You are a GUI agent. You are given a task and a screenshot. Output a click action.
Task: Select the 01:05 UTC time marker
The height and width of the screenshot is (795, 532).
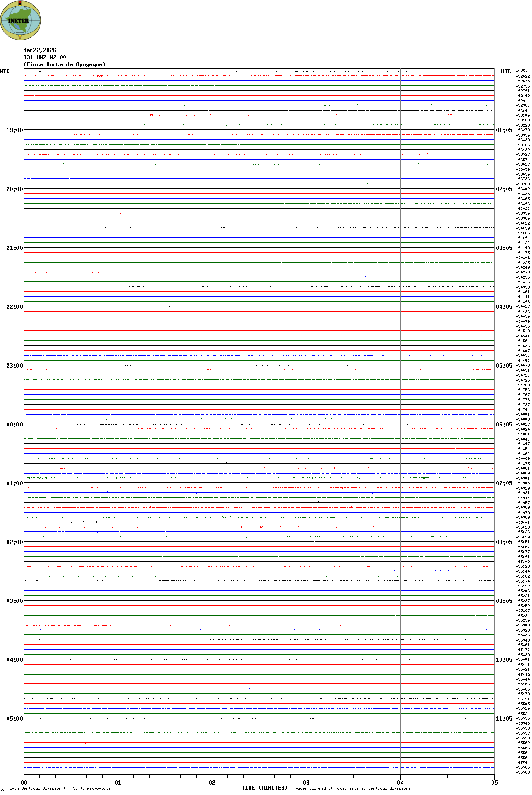(504, 130)
